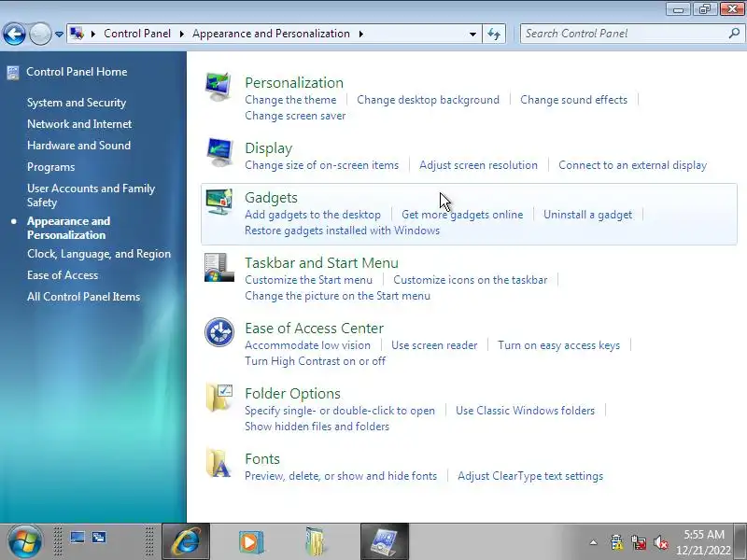
Task: Click the Gadgets category icon
Action: coord(219,202)
